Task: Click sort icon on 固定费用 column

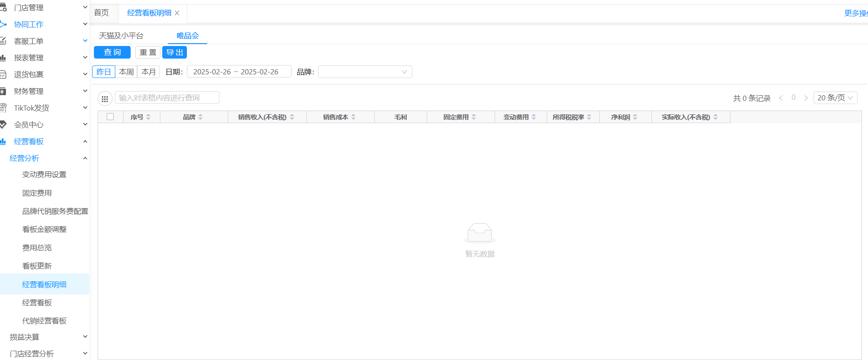Action: point(474,117)
